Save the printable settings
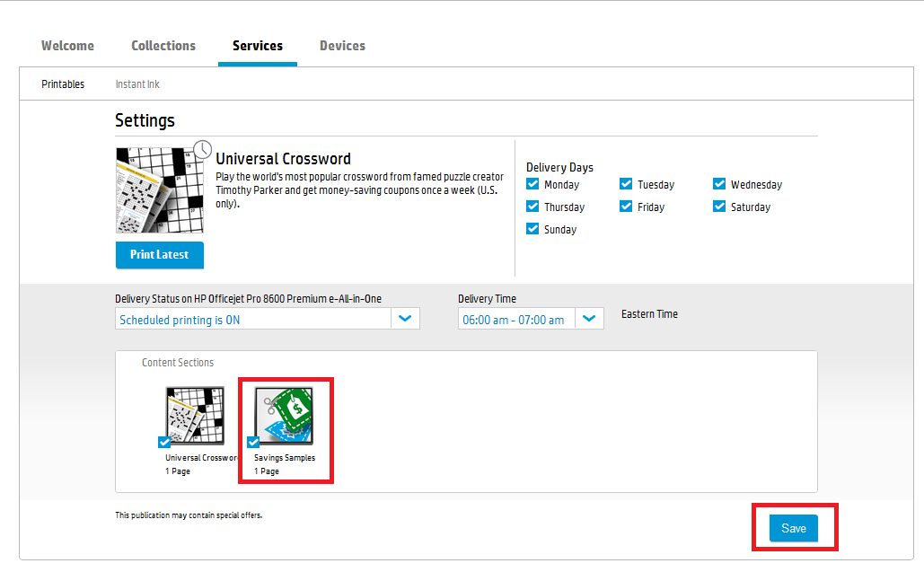 tap(794, 528)
